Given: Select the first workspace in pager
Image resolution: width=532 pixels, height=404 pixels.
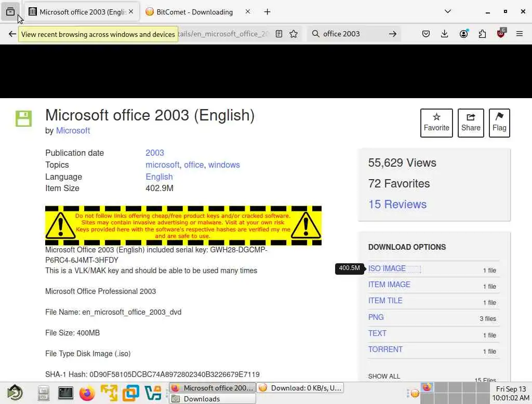Looking at the screenshot, I should click(x=427, y=387).
